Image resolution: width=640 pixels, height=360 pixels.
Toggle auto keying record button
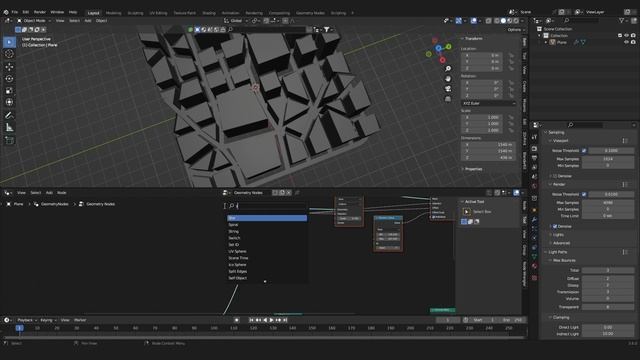(236, 320)
